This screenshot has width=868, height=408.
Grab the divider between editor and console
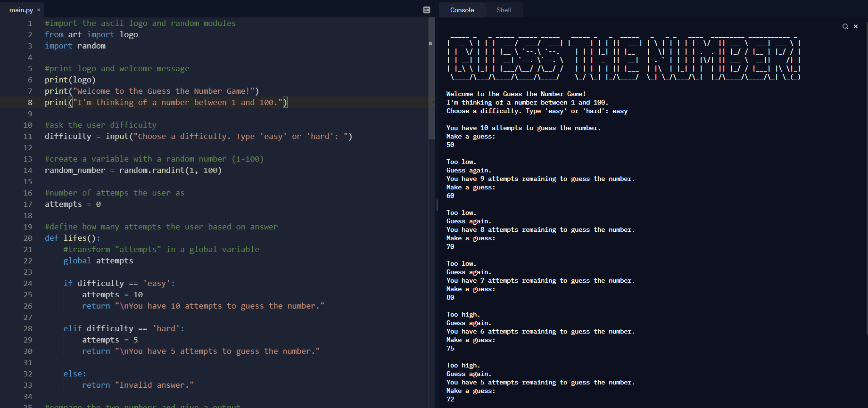pyautogui.click(x=437, y=204)
